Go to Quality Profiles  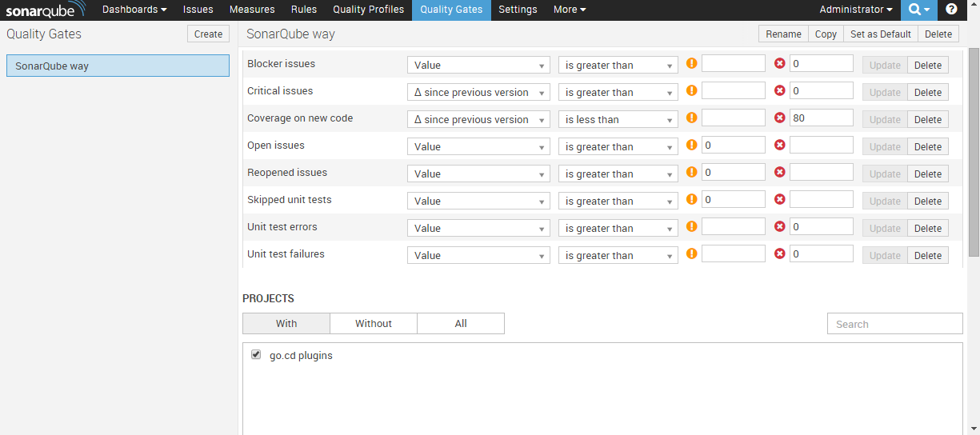point(368,10)
